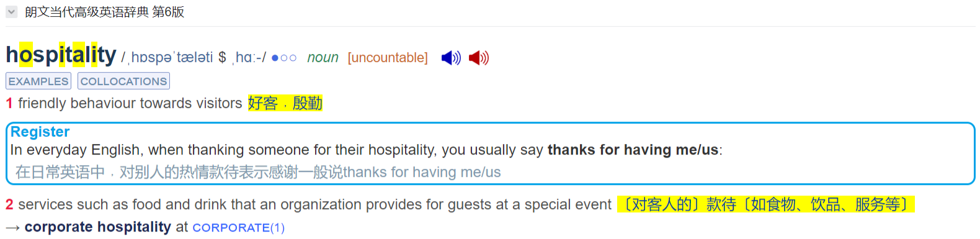Click the headword hospitality
The height and width of the screenshot is (239, 980).
tap(61, 55)
